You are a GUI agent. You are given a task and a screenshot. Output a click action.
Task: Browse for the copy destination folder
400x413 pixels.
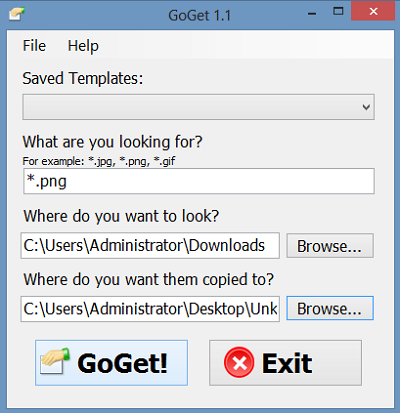[330, 308]
